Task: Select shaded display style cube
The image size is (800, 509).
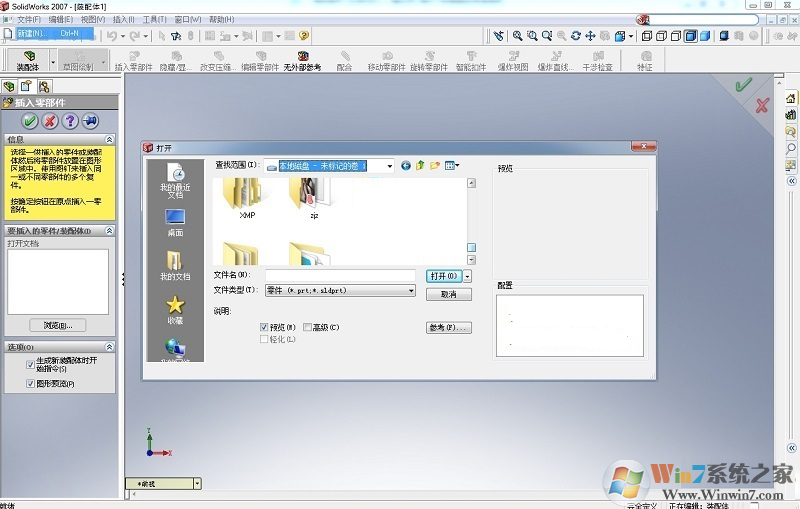Action: click(x=705, y=36)
